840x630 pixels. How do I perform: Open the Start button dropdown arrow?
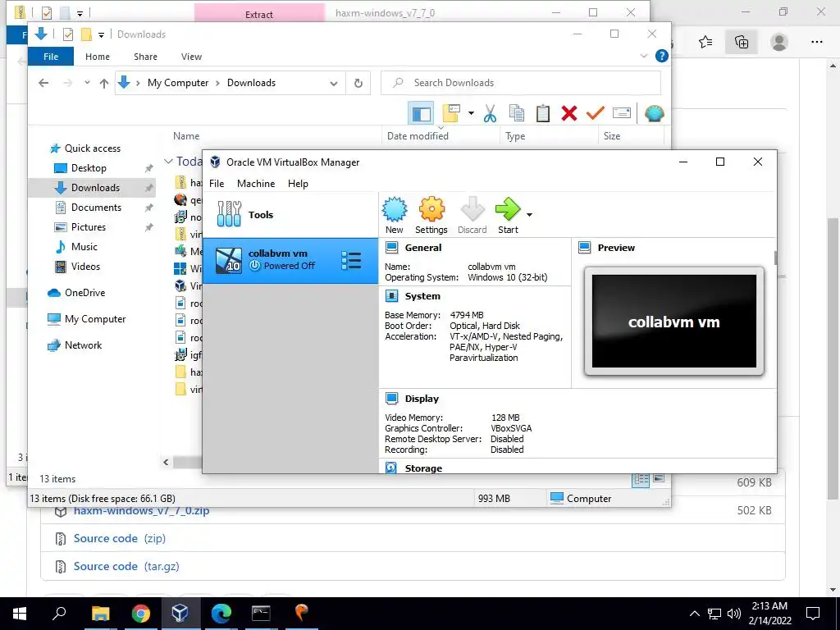pos(529,215)
